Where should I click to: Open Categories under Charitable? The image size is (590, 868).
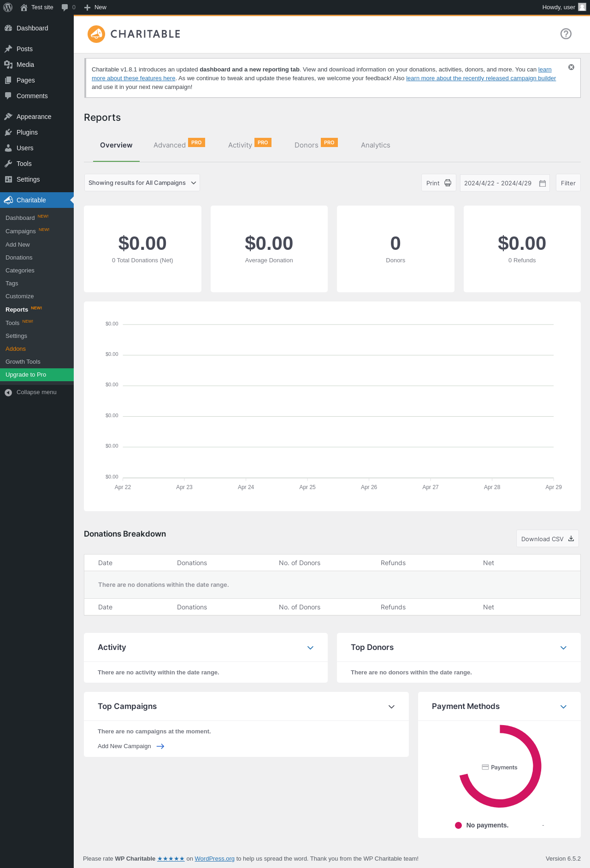[x=37, y=271]
